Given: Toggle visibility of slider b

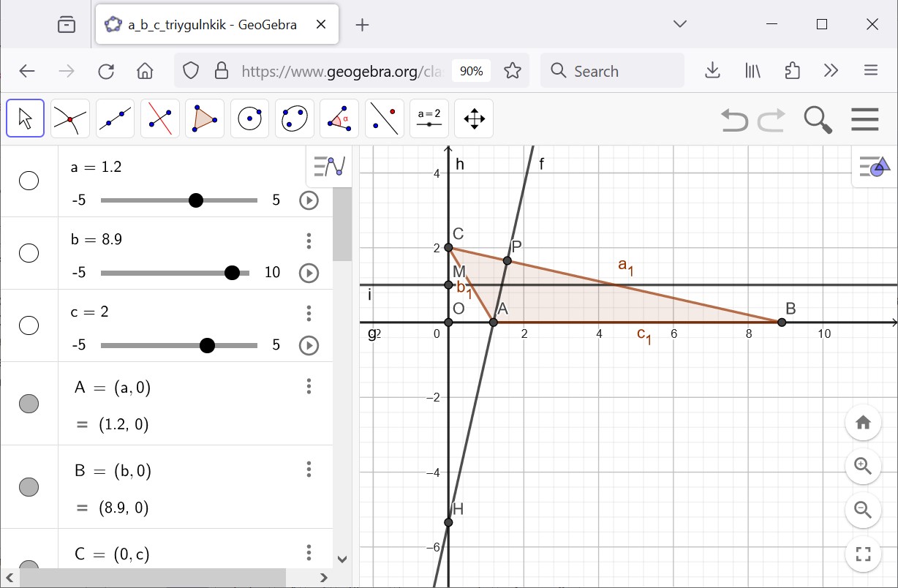Looking at the screenshot, I should coord(29,253).
